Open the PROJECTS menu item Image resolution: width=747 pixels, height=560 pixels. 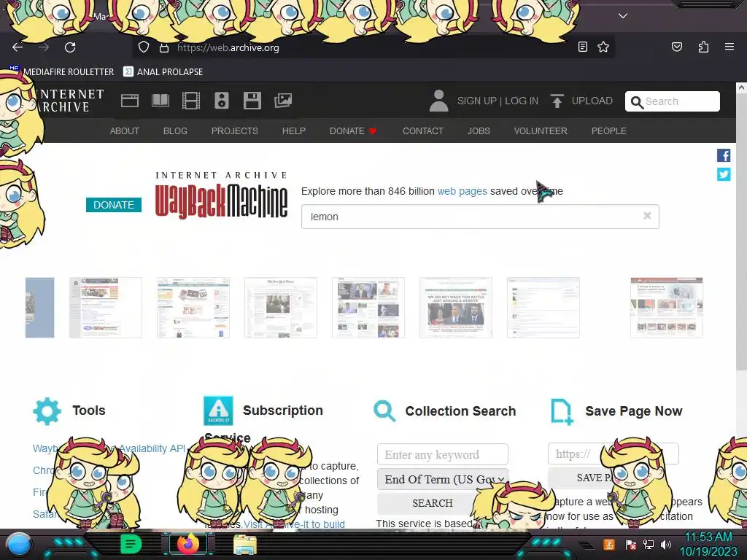tap(235, 131)
